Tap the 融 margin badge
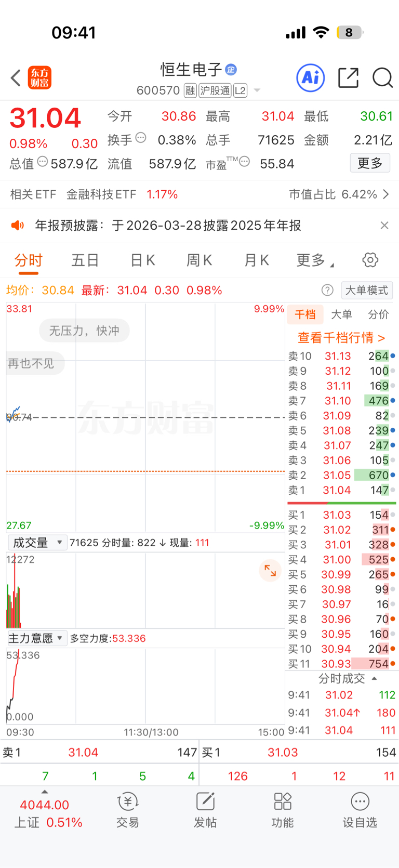This screenshot has width=399, height=868. coord(190,90)
